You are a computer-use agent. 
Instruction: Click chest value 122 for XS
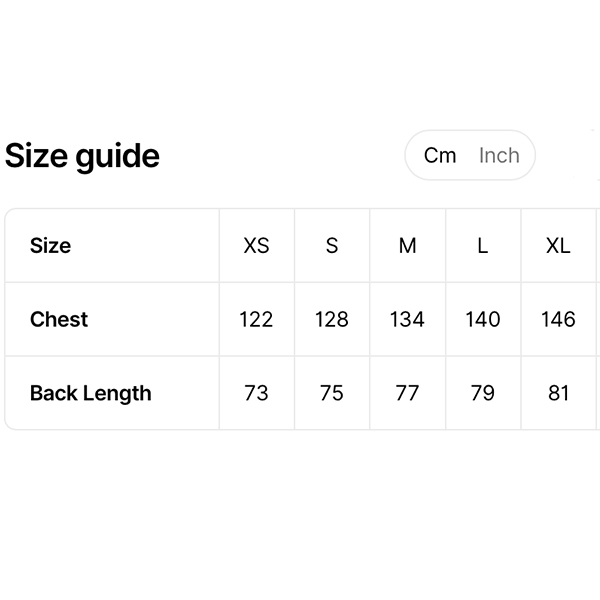(256, 320)
